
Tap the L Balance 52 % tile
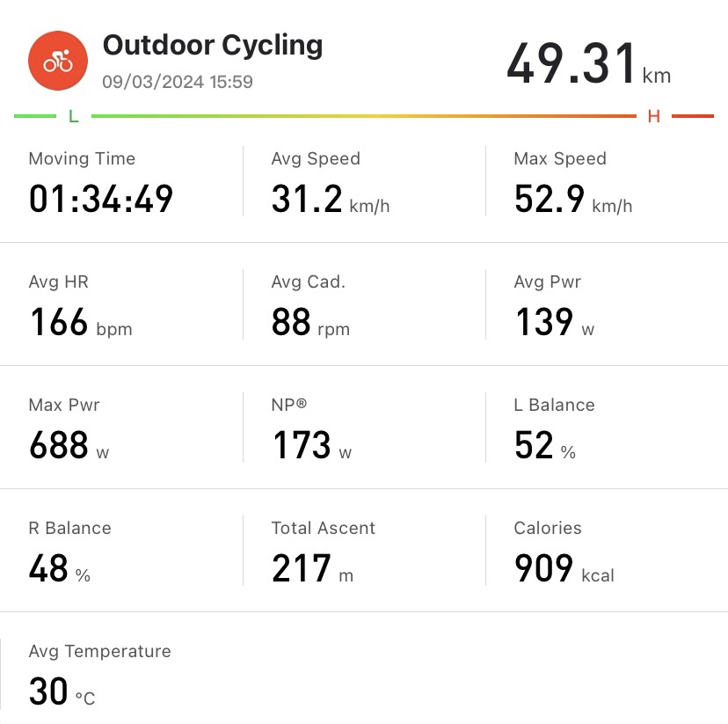click(x=607, y=428)
